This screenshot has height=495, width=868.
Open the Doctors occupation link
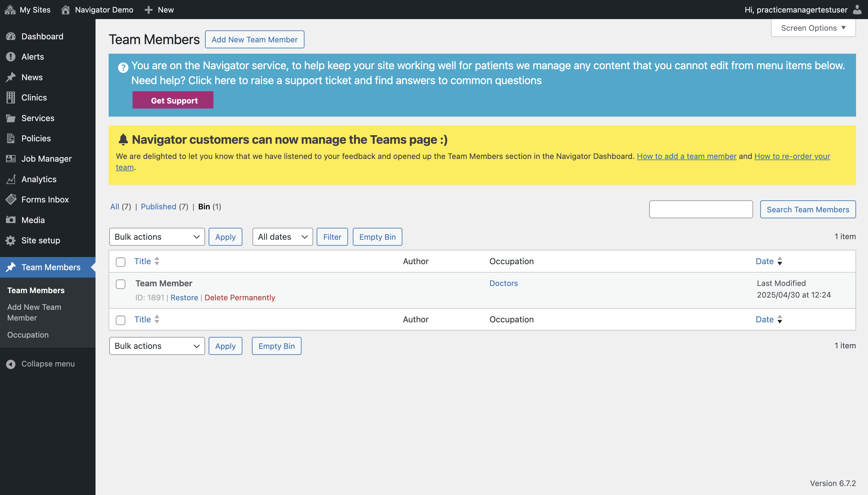504,283
